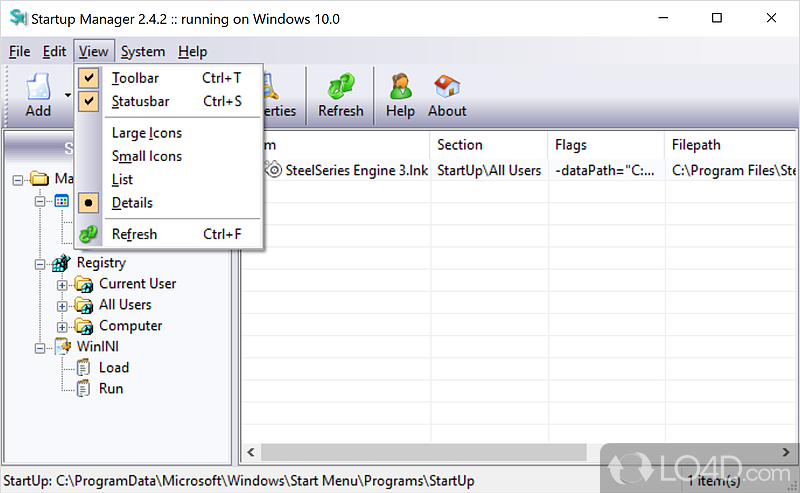Click the 'C:\Program Files\Ste' filepath cell

733,170
